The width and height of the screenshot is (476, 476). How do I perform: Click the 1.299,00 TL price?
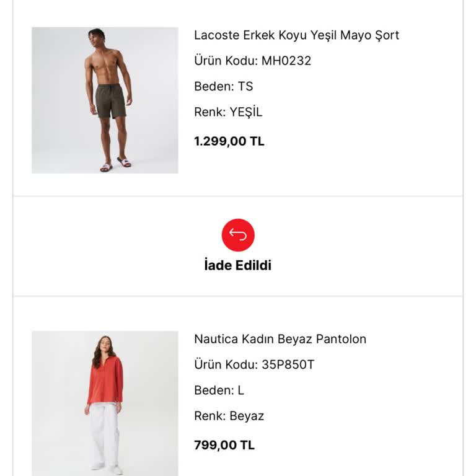pos(229,141)
